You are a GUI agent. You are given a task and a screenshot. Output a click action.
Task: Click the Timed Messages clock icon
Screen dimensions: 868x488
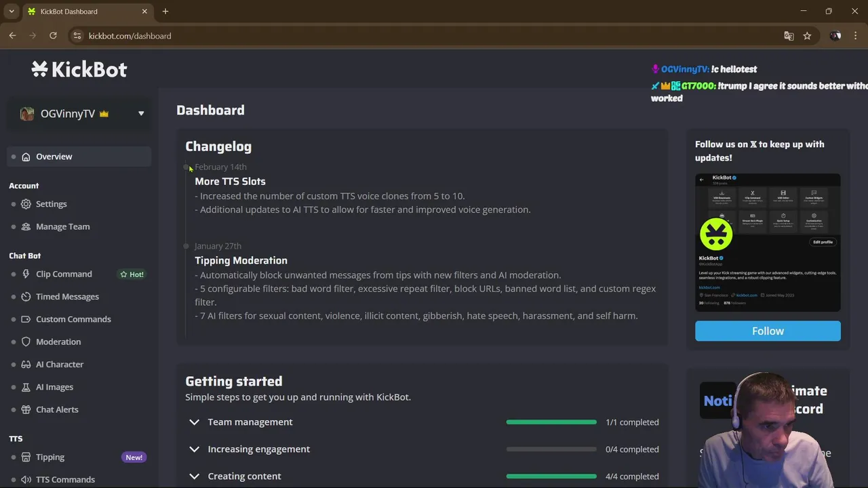coord(26,297)
